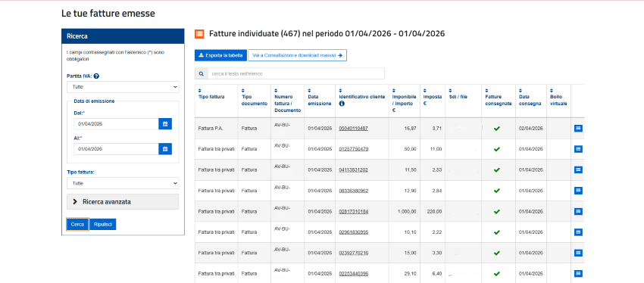Screen dimensions: 644x283
Task: Open client link 04113831202
Action: [x=353, y=169]
